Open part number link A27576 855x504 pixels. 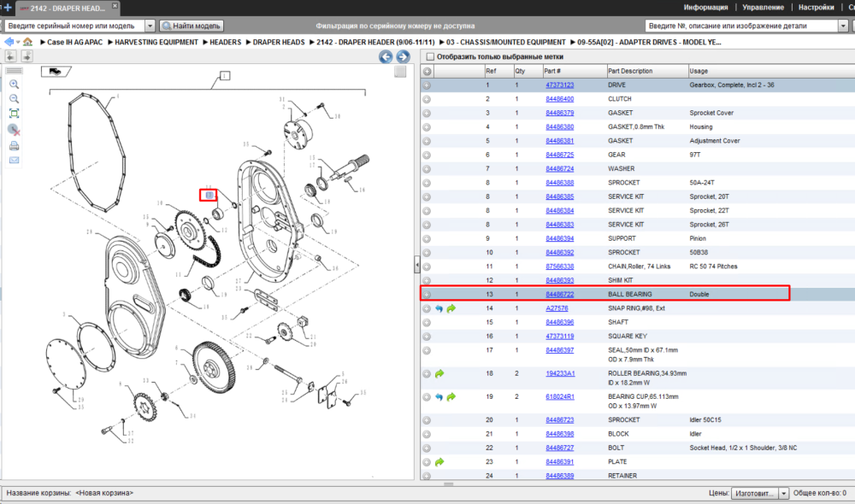557,308
